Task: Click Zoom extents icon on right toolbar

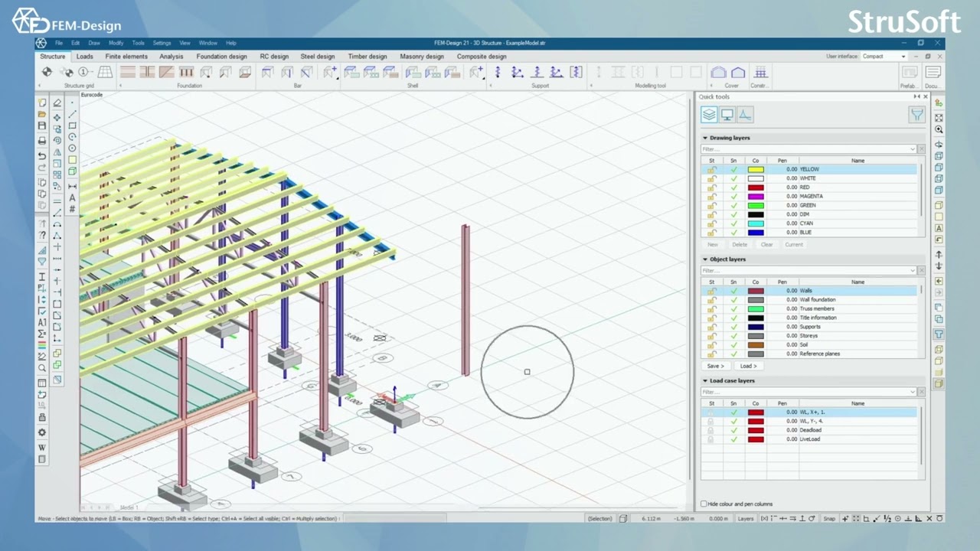Action: click(x=939, y=117)
